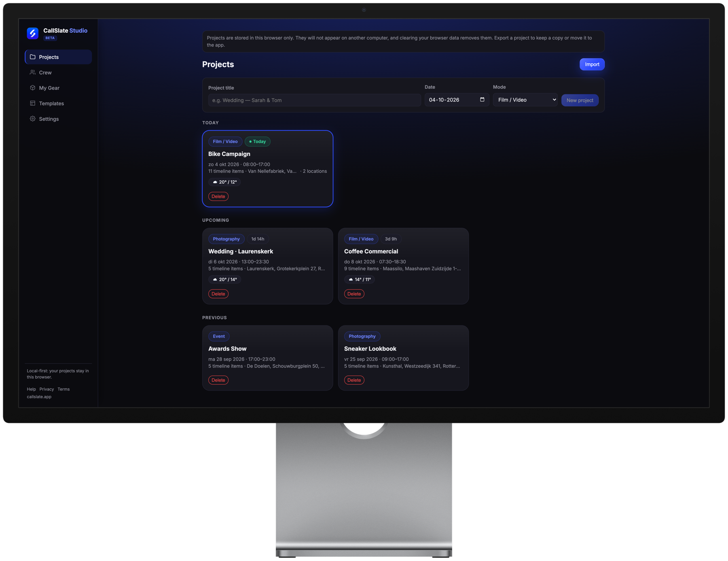Image resolution: width=728 pixels, height=561 pixels.
Task: Open Crew via its people icon
Action: point(33,72)
